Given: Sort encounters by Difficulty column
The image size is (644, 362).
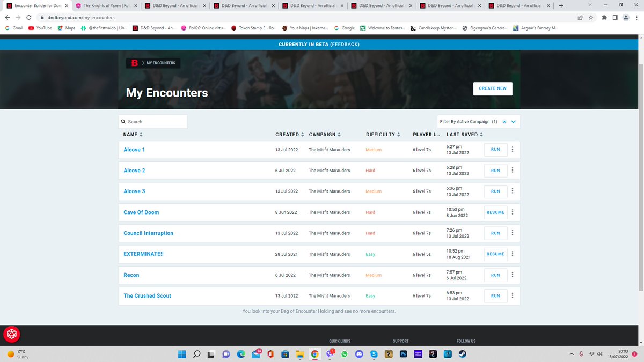Looking at the screenshot, I should 383,134.
